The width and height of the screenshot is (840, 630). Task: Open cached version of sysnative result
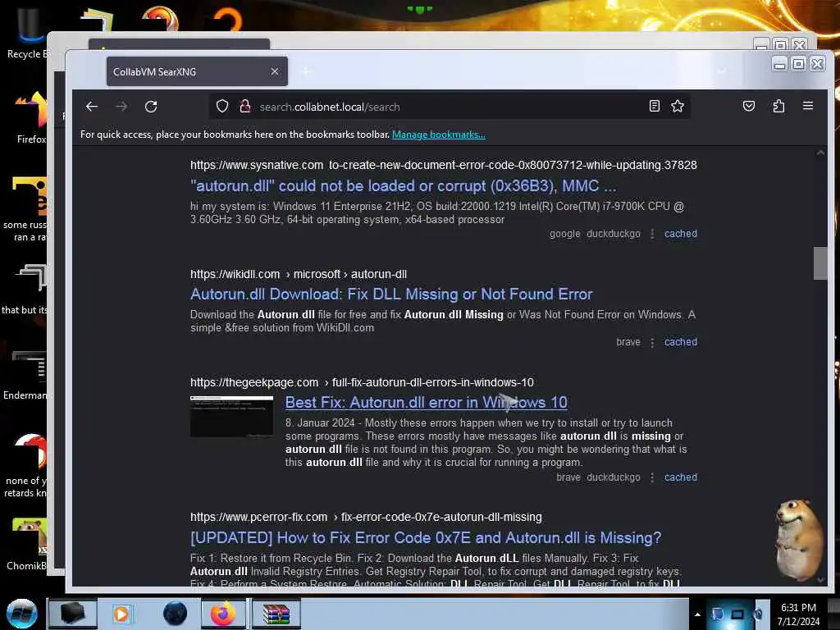[680, 234]
